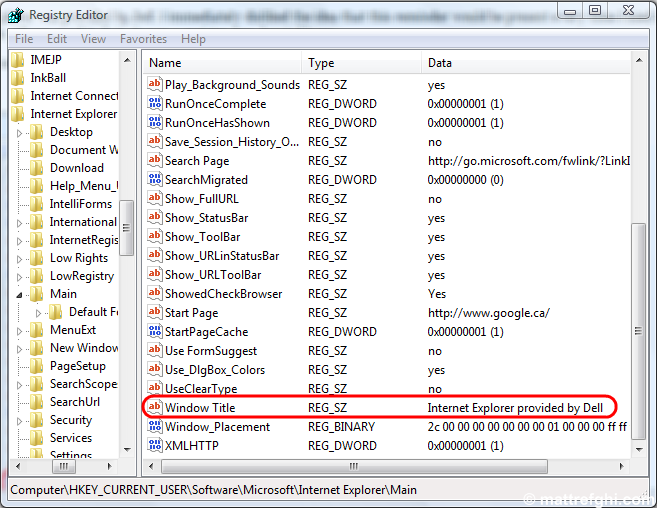Screen dimensions: 657x508
Task: Collapse the Main registry key
Action: tap(20, 295)
